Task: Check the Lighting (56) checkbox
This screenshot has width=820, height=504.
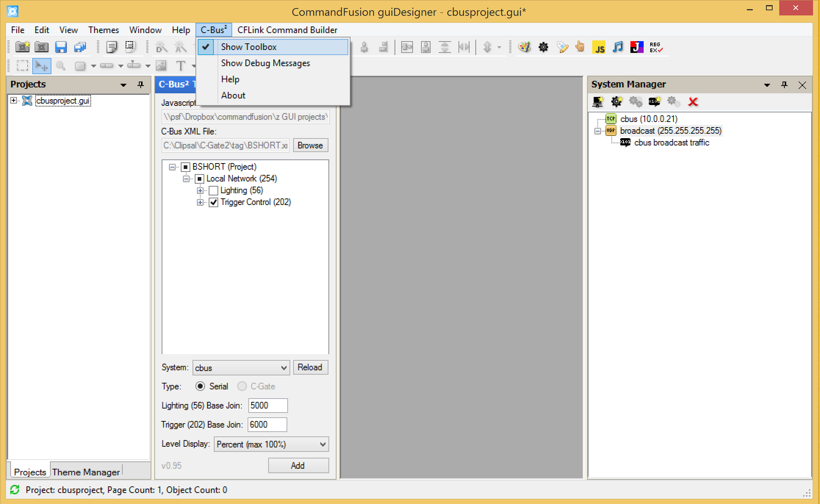Action: click(x=213, y=191)
